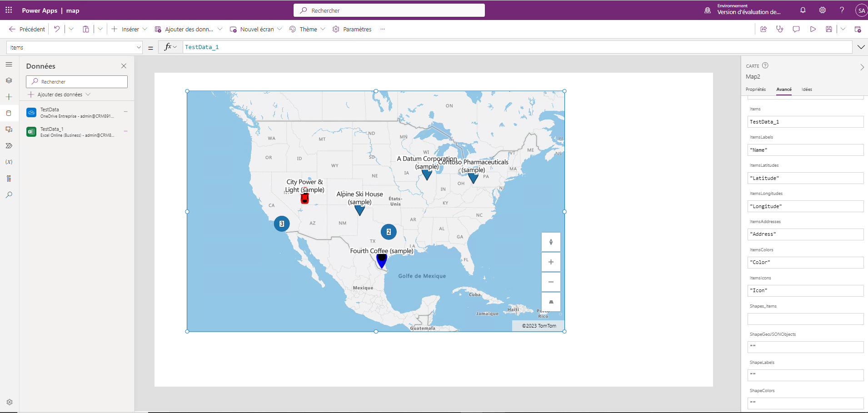
Task: Open the Power Automate icon in sidebar
Action: coord(9,146)
